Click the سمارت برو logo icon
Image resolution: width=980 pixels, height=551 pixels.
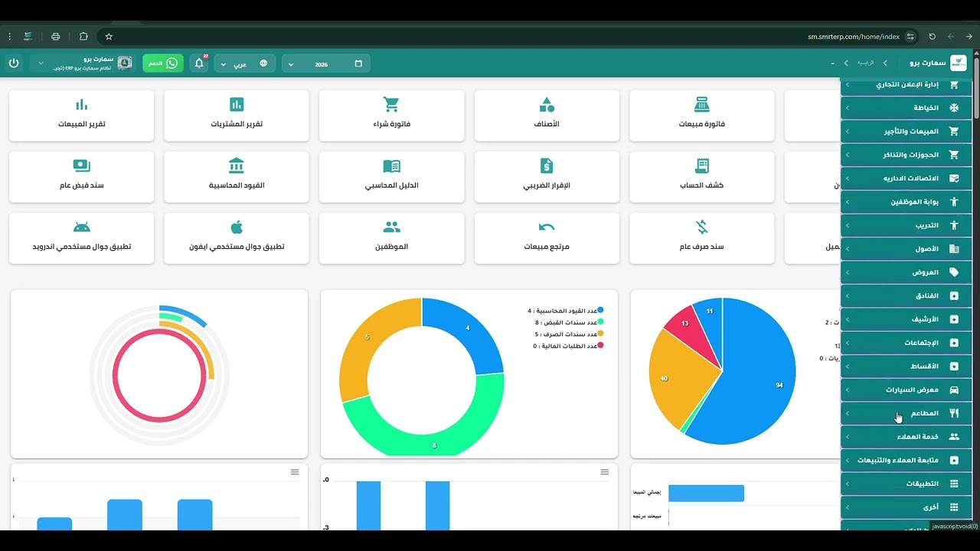(x=958, y=64)
